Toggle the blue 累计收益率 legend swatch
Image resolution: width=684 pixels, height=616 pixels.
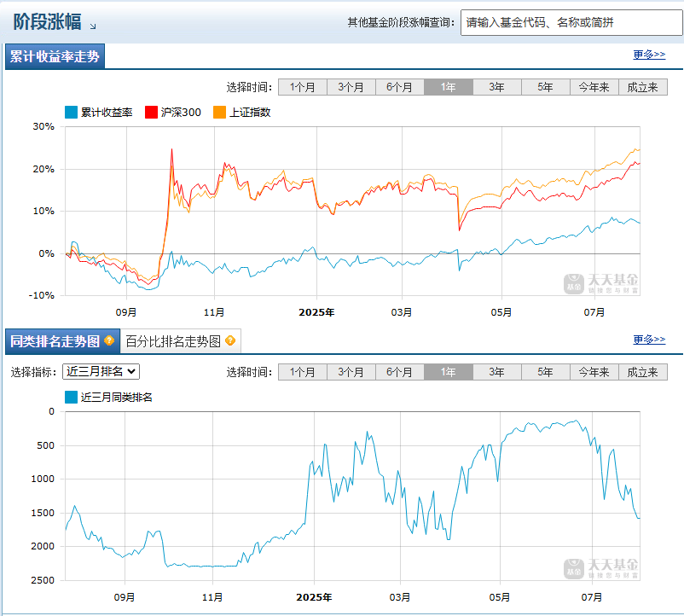[71, 112]
